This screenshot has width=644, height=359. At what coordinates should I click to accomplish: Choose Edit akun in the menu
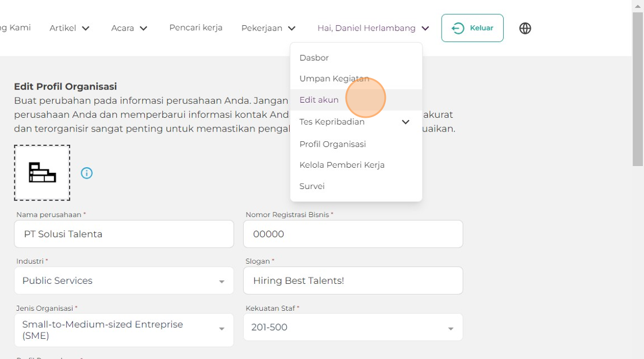[x=319, y=100]
